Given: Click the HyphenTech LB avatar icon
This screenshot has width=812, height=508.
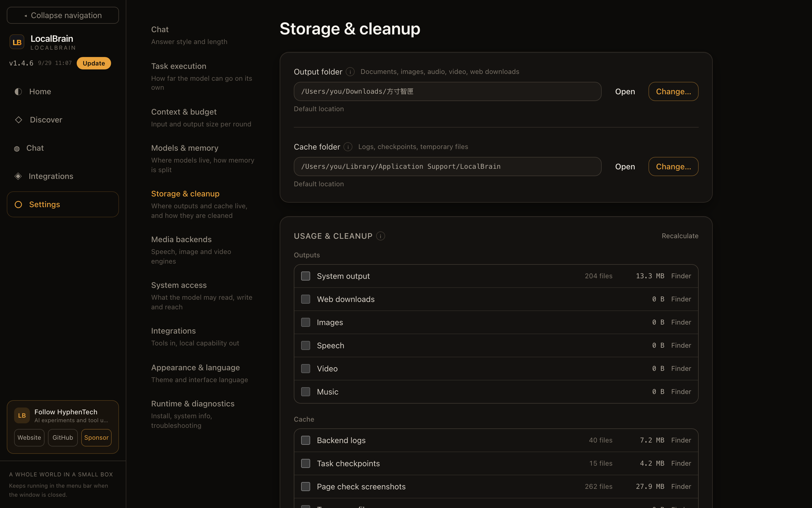Looking at the screenshot, I should [22, 416].
